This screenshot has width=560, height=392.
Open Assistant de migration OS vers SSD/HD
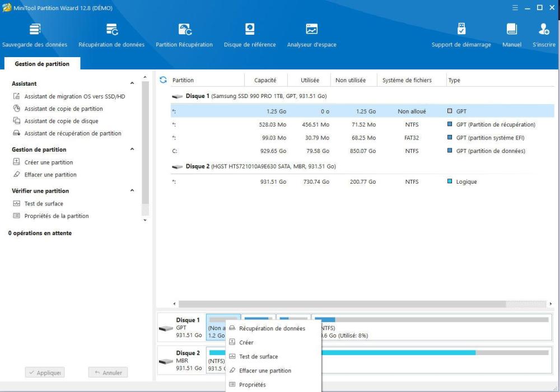(74, 96)
